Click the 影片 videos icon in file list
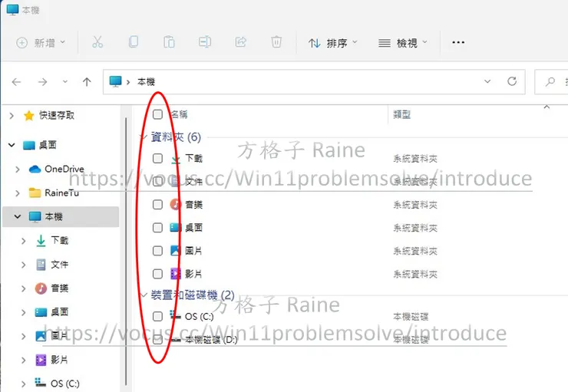 coord(176,274)
